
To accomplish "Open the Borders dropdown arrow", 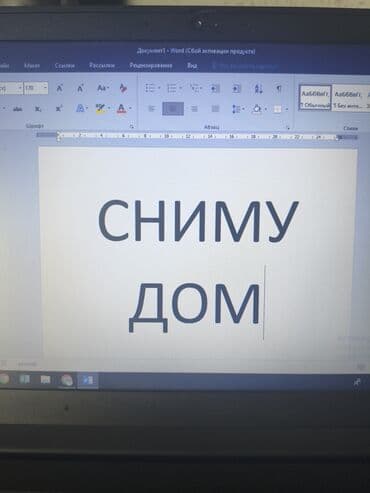I will tap(287, 109).
